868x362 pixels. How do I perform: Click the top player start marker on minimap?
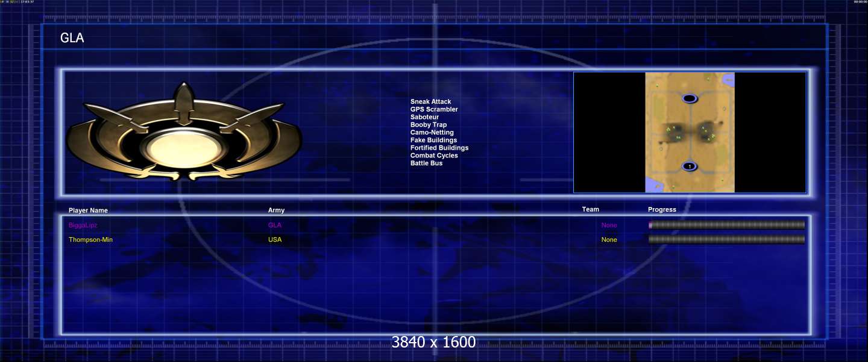click(x=690, y=98)
